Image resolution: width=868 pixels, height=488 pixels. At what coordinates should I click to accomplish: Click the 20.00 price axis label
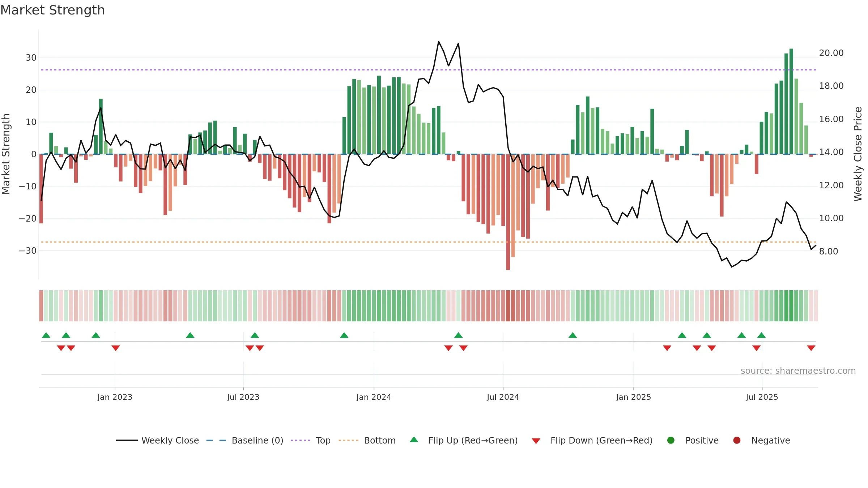[x=831, y=53]
